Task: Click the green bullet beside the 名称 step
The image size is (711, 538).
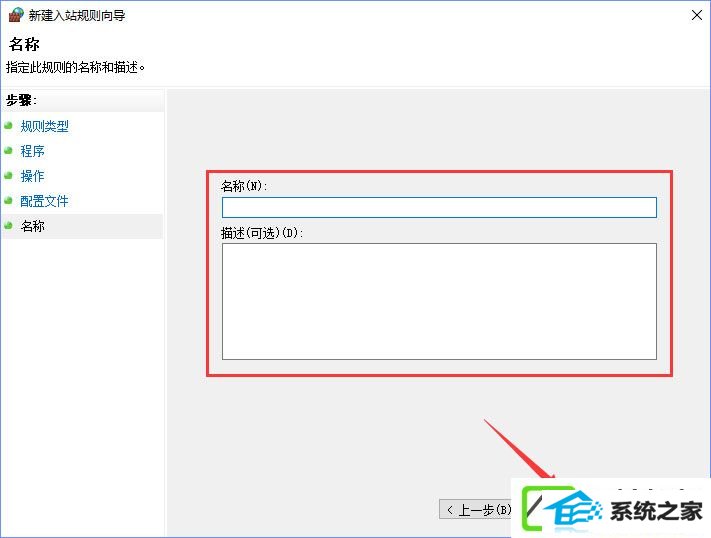Action: point(8,225)
